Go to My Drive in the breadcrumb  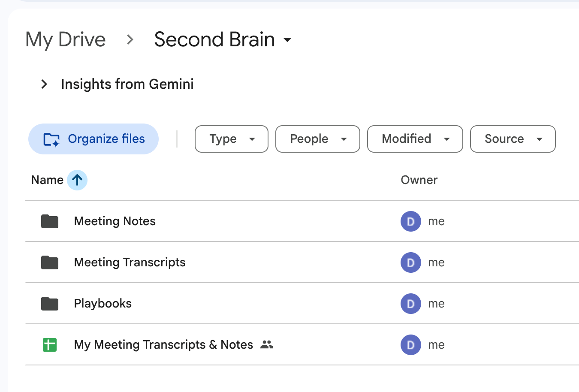tap(66, 40)
